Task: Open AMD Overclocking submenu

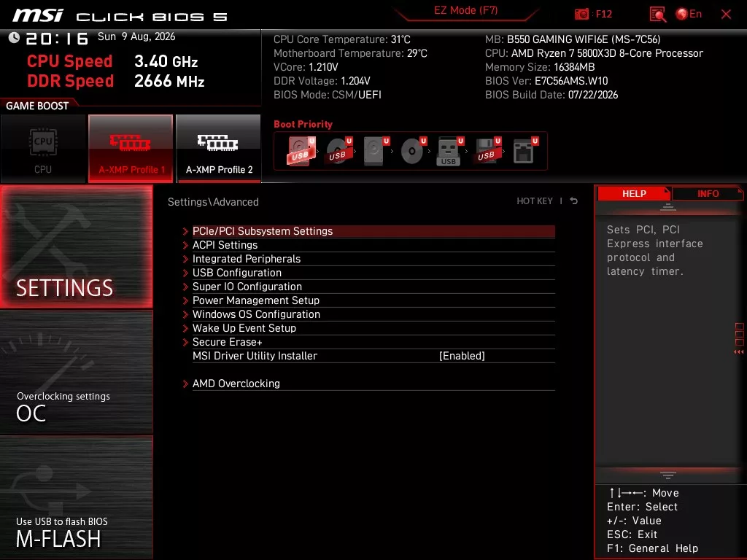Action: pos(373,384)
